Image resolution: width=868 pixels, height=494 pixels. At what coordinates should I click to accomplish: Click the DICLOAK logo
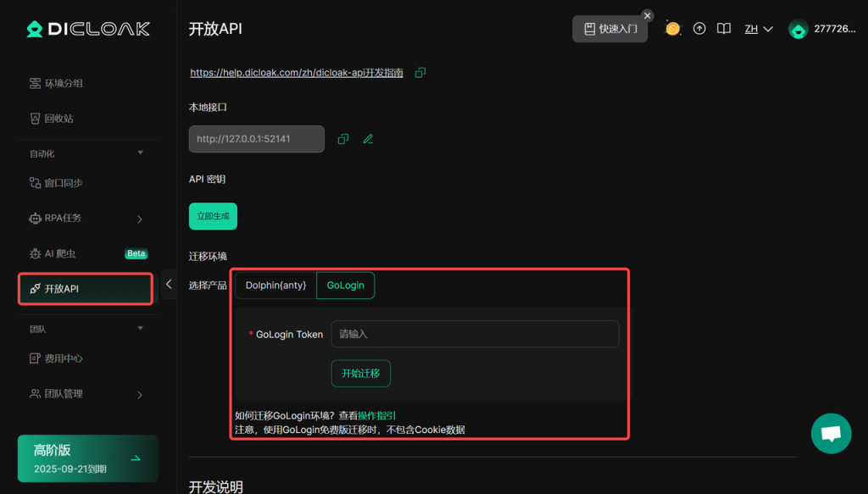coord(88,29)
